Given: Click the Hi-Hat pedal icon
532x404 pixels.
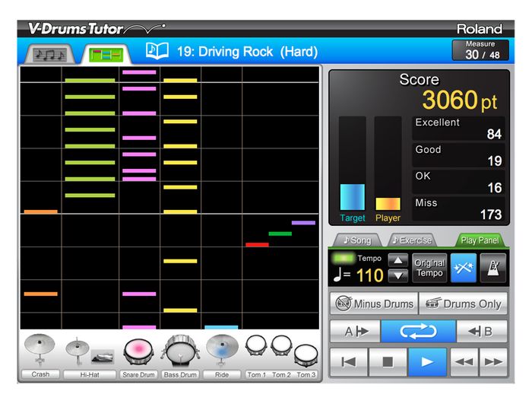Looking at the screenshot, I should tap(103, 357).
